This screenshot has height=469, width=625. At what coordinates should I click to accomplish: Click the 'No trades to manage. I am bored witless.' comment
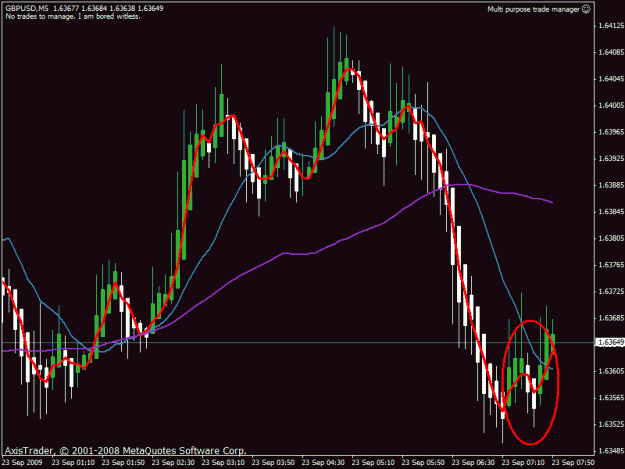[73, 17]
